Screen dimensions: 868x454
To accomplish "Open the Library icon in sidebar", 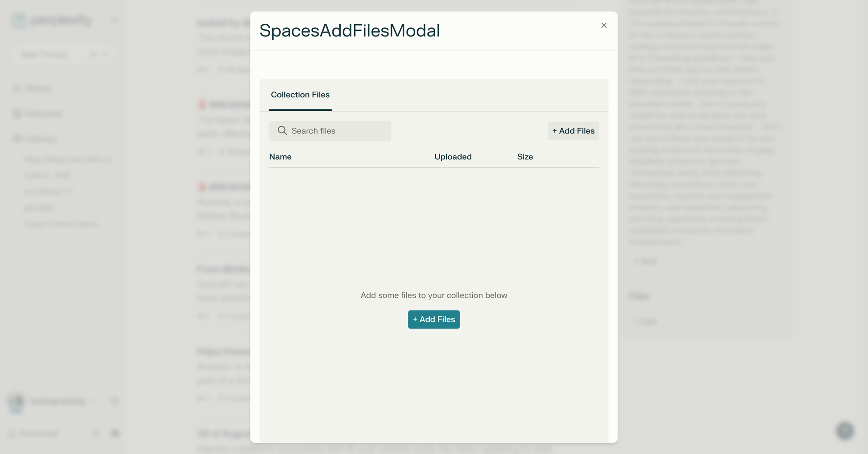I will click(x=17, y=139).
